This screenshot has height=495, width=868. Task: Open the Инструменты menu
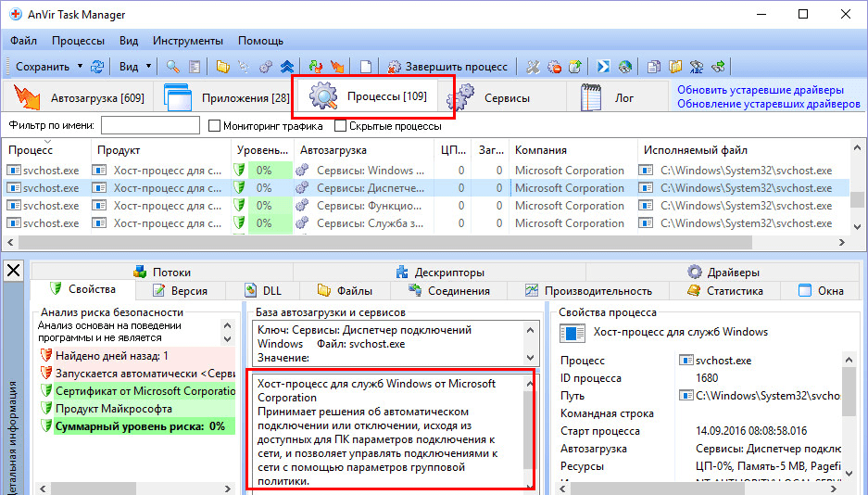[x=188, y=41]
